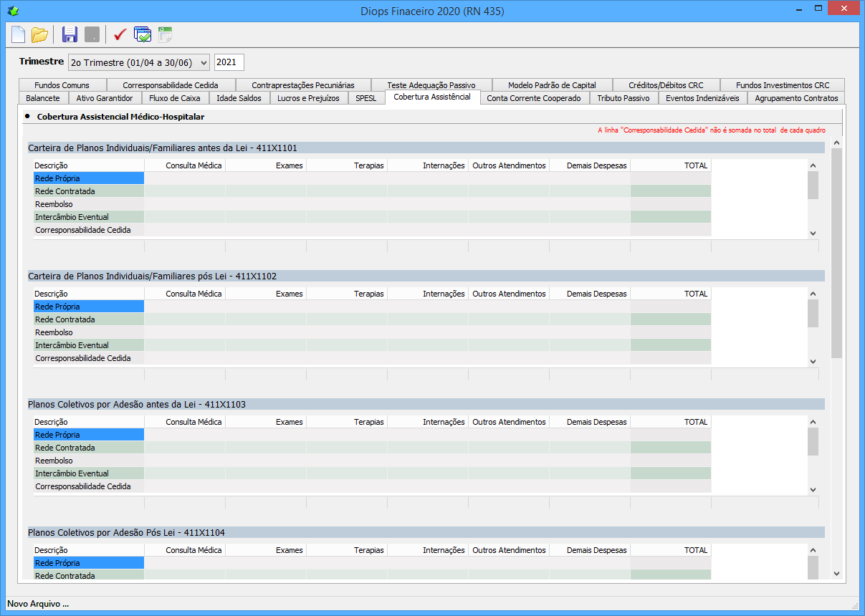Save with the blue floppy disk icon

(x=70, y=34)
